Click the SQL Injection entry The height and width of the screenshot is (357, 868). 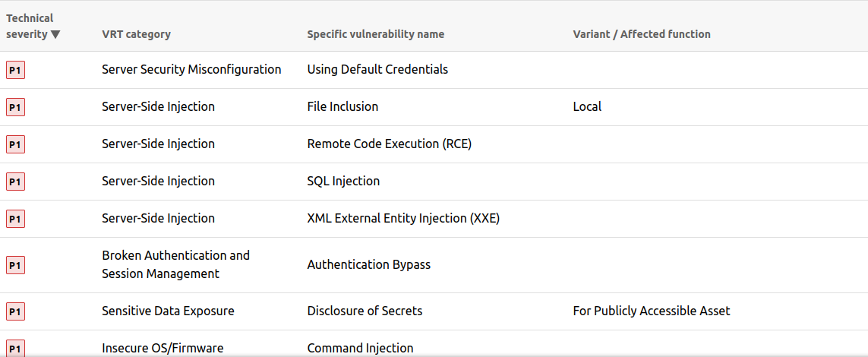(x=343, y=182)
